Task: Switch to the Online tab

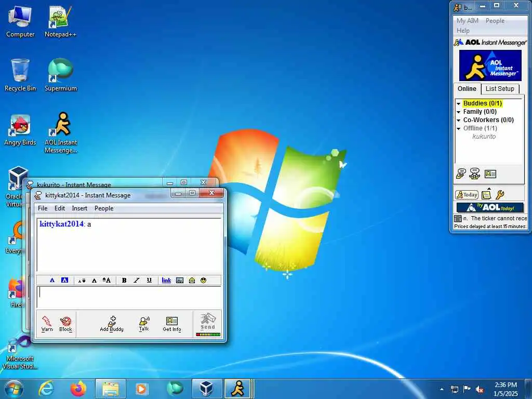Action: [x=467, y=88]
